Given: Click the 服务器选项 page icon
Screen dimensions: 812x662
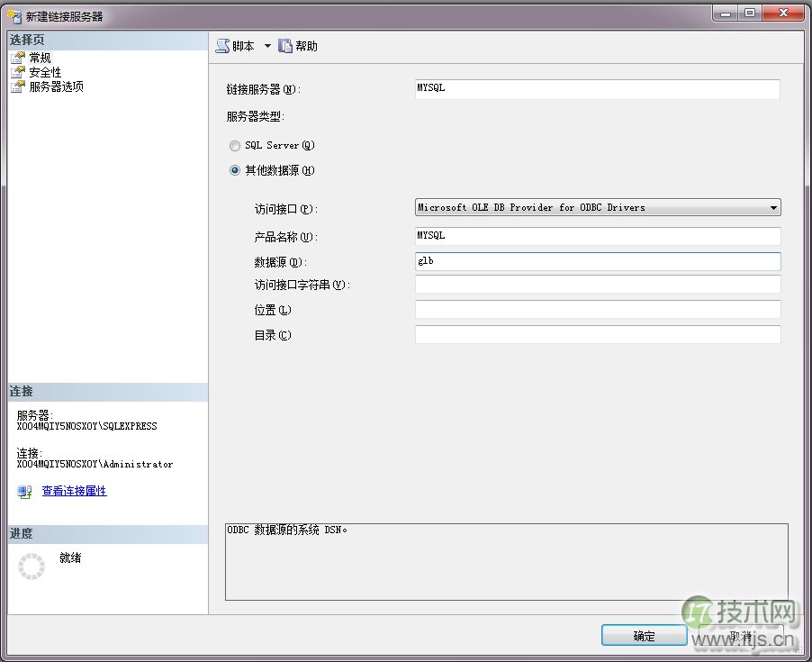Looking at the screenshot, I should [x=18, y=86].
